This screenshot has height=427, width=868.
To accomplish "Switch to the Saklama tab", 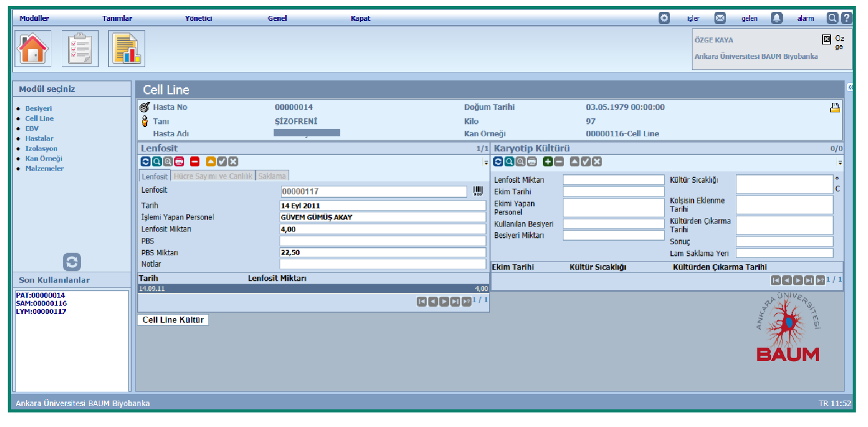I will point(272,176).
